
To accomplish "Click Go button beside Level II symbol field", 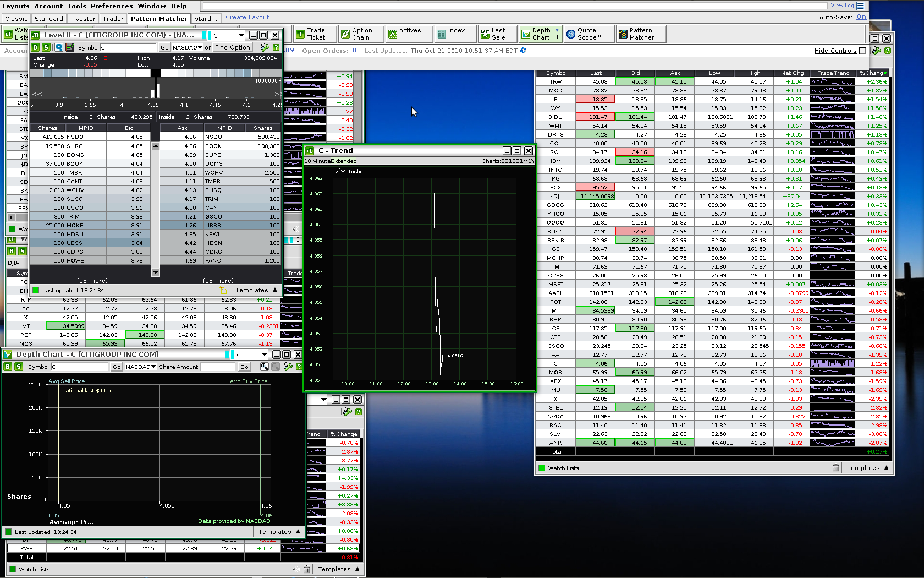I will pyautogui.click(x=164, y=47).
